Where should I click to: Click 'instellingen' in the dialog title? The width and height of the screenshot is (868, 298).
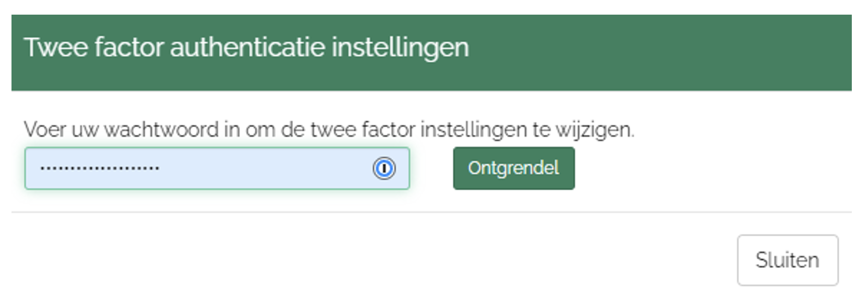(400, 47)
